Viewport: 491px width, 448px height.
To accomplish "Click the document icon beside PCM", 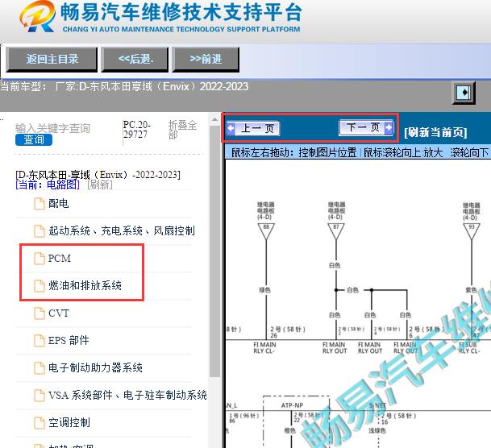I will 40,259.
